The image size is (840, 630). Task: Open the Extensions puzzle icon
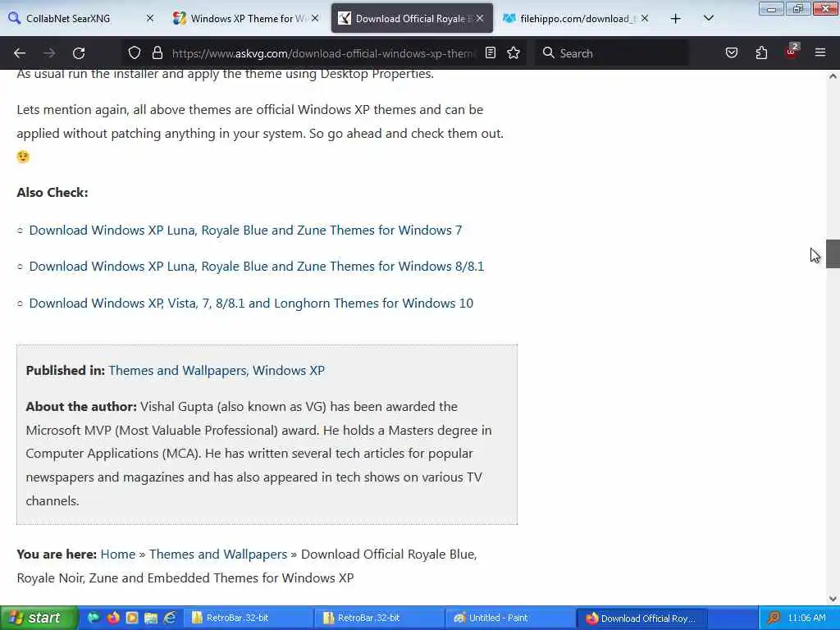click(761, 52)
